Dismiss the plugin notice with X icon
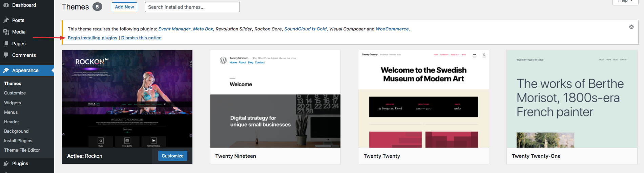 click(x=631, y=27)
